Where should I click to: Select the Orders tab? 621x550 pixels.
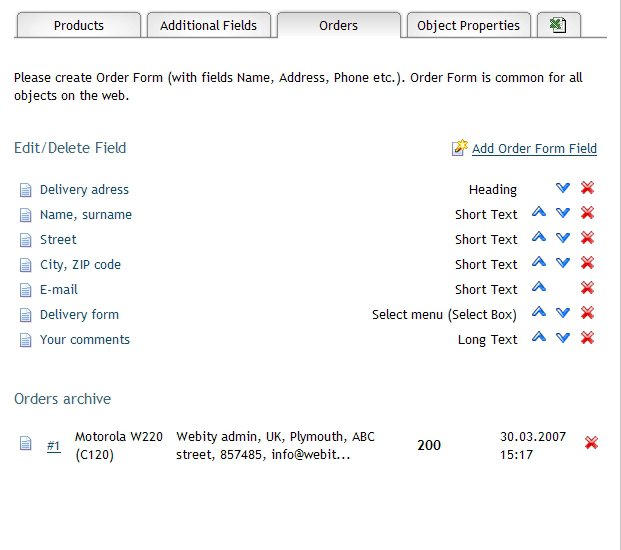pyautogui.click(x=339, y=25)
